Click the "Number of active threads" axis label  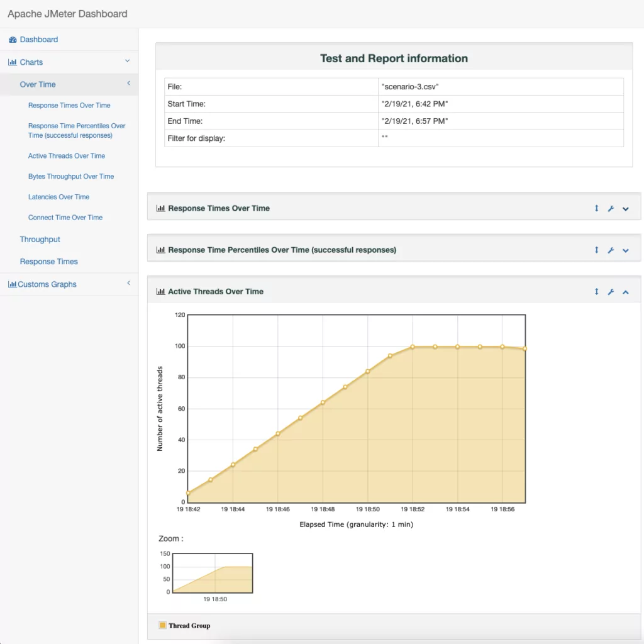160,409
